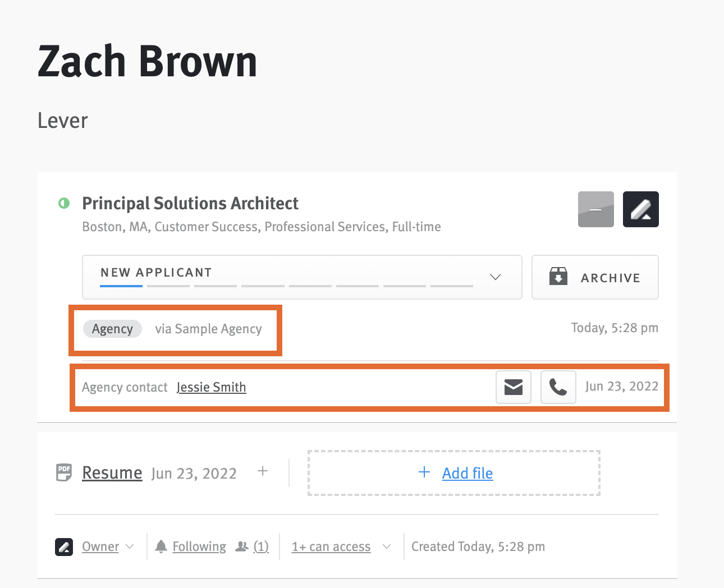The height and width of the screenshot is (588, 724).
Task: Click the dark pencil avatar icon by the job title
Action: (x=641, y=209)
